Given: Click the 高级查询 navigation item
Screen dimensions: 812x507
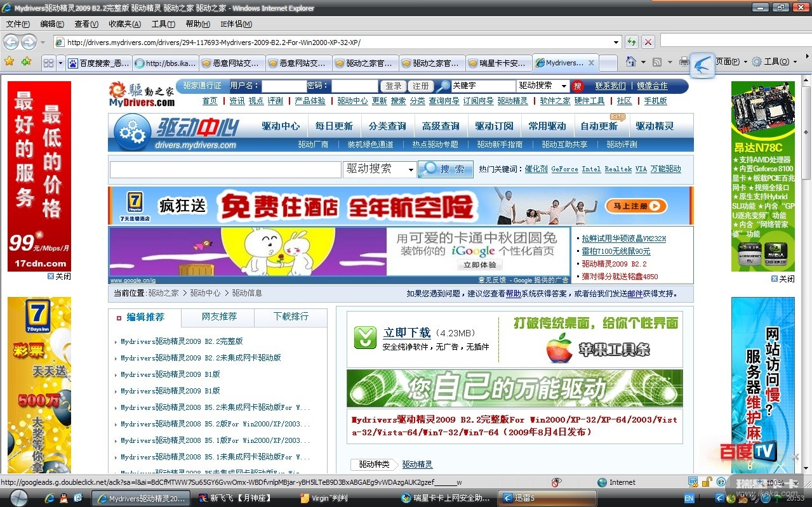Looking at the screenshot, I should point(441,126).
